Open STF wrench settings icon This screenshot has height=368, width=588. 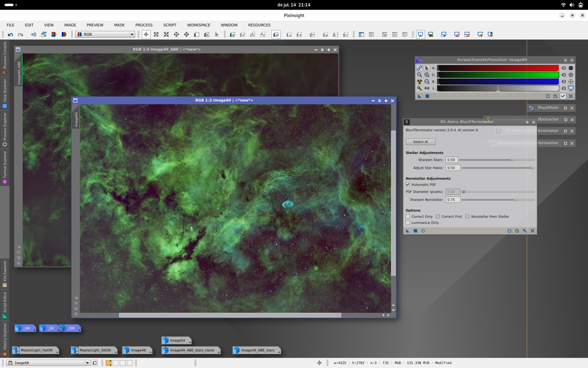coord(420,88)
